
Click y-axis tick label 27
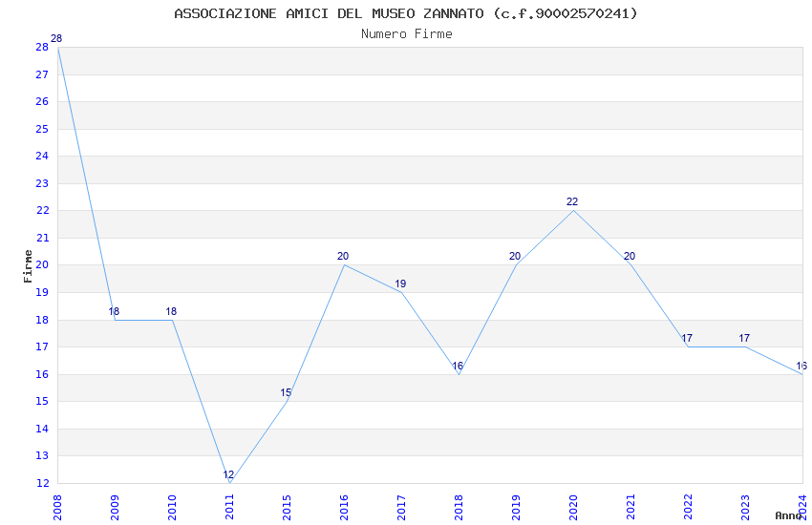point(42,74)
